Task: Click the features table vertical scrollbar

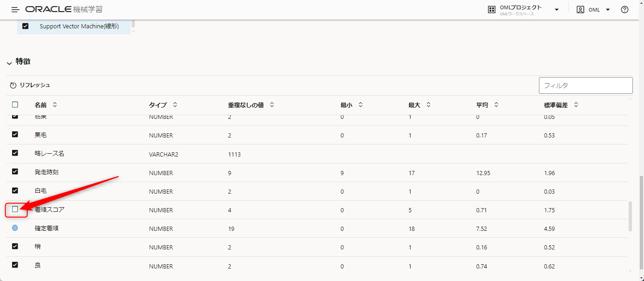Action: tap(630, 216)
